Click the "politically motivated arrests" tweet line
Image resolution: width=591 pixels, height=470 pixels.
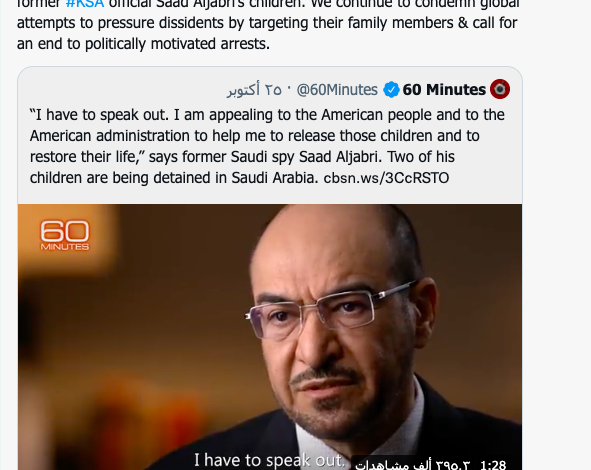143,44
